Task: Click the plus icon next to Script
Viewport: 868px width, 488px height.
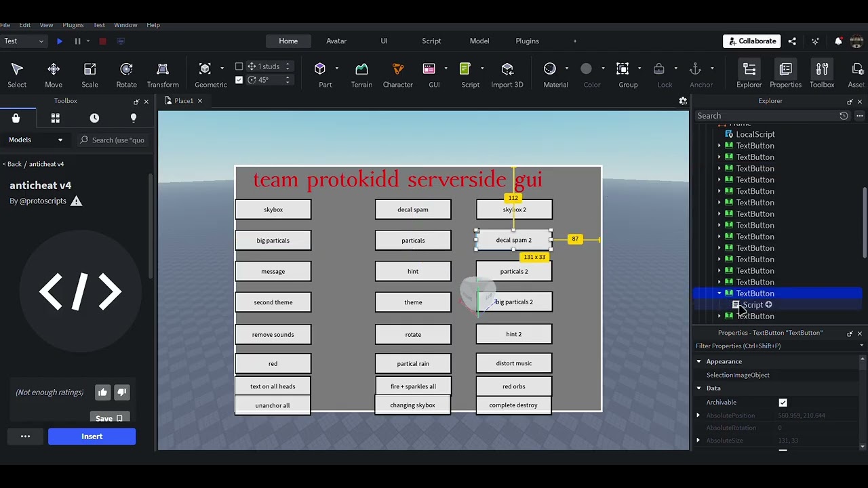Action: coord(768,305)
